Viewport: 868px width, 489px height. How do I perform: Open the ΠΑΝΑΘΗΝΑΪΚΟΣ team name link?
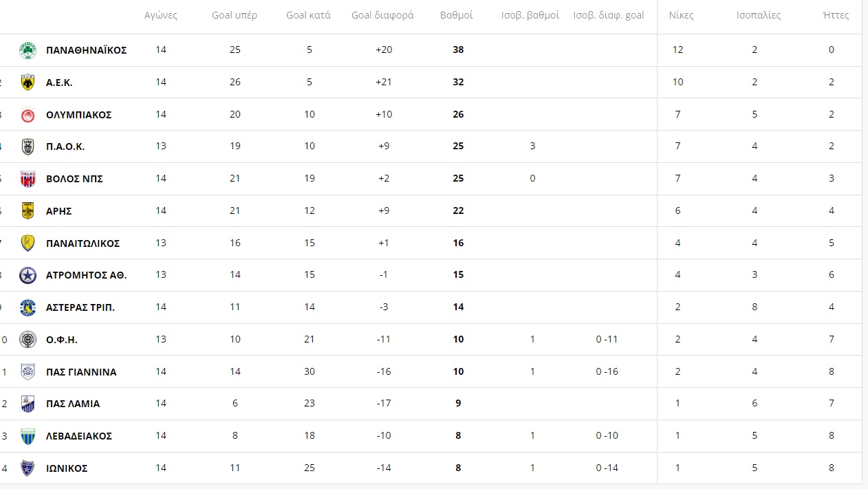(87, 50)
